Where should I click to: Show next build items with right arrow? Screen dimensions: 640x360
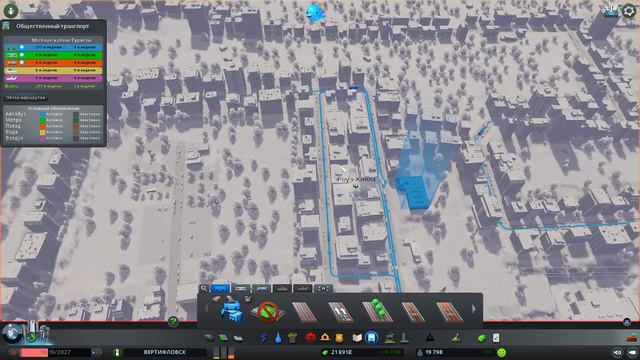pyautogui.click(x=474, y=309)
